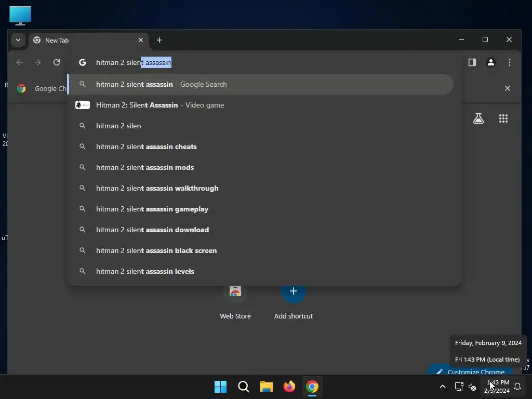532x399 pixels.
Task: Click the address bar text field
Action: click(264, 62)
